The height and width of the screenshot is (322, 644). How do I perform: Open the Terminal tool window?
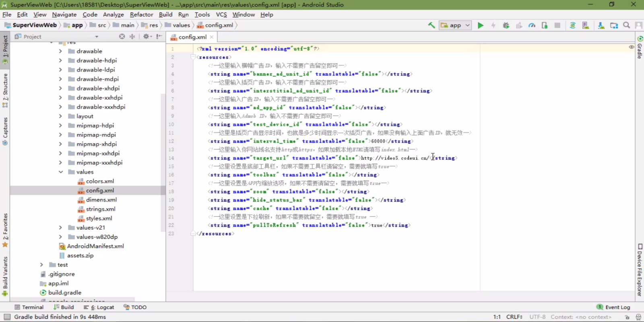29,307
